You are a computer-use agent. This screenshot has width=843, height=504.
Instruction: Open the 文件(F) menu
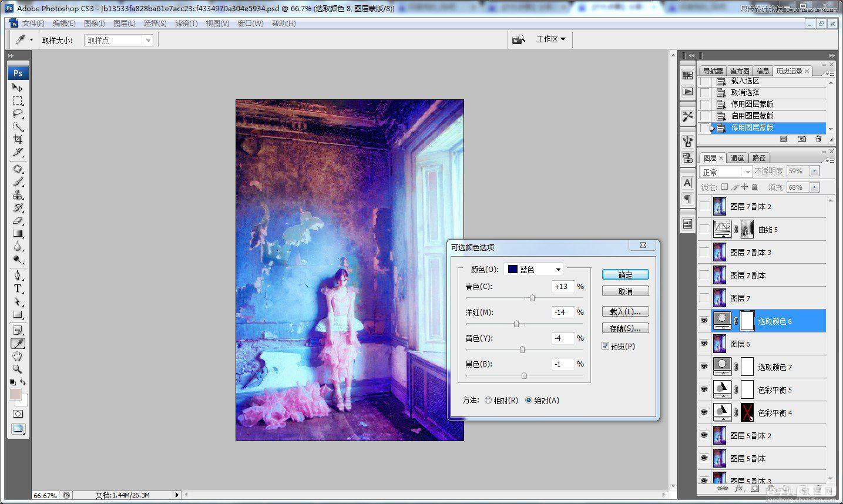point(33,23)
